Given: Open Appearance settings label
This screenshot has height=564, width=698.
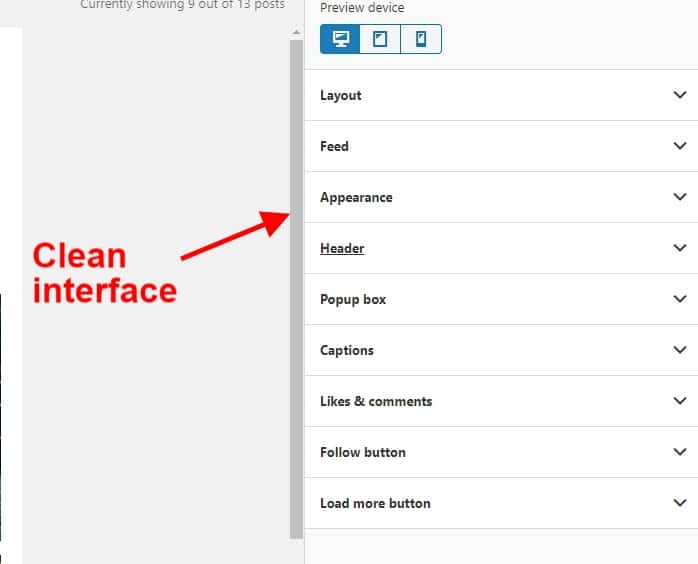Looking at the screenshot, I should click(x=356, y=197).
